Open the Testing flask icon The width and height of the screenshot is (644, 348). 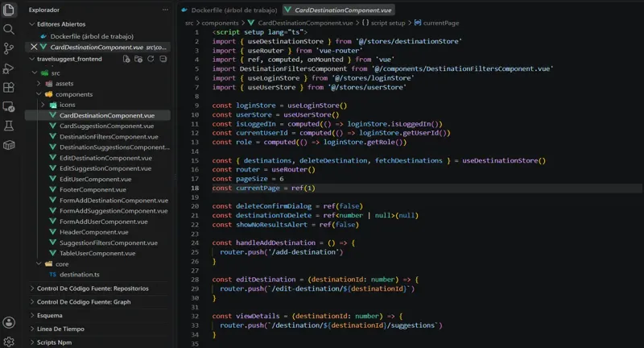[x=9, y=126]
